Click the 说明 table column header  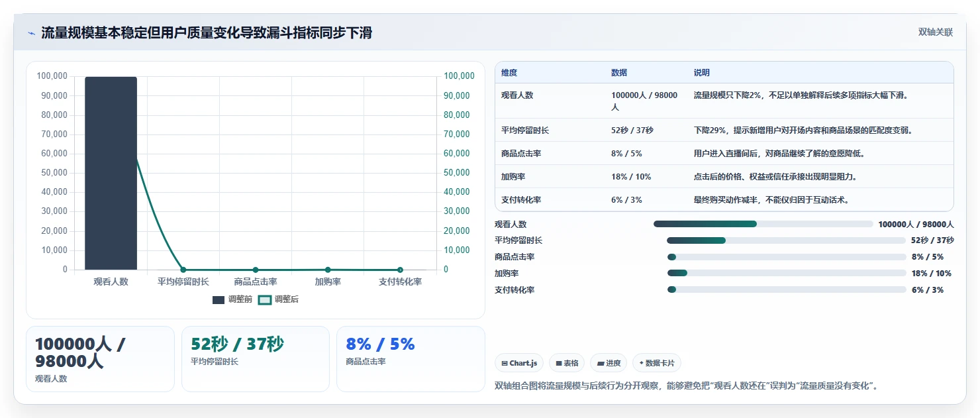702,73
